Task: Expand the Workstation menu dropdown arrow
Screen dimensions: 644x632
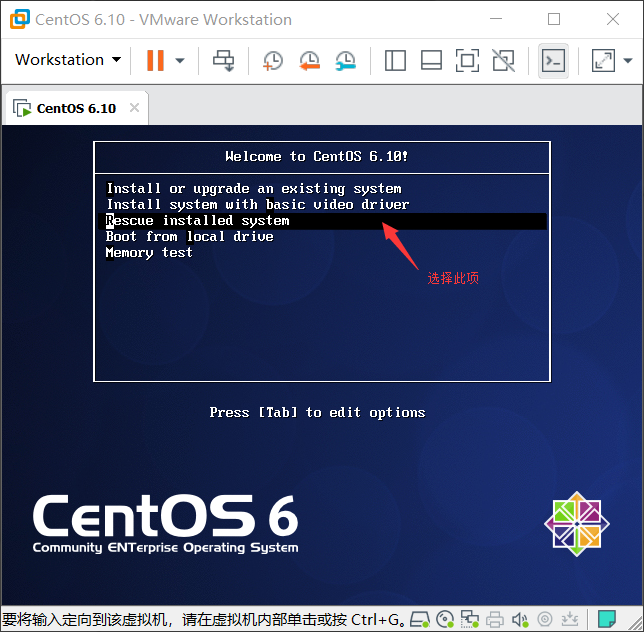Action: (x=117, y=60)
